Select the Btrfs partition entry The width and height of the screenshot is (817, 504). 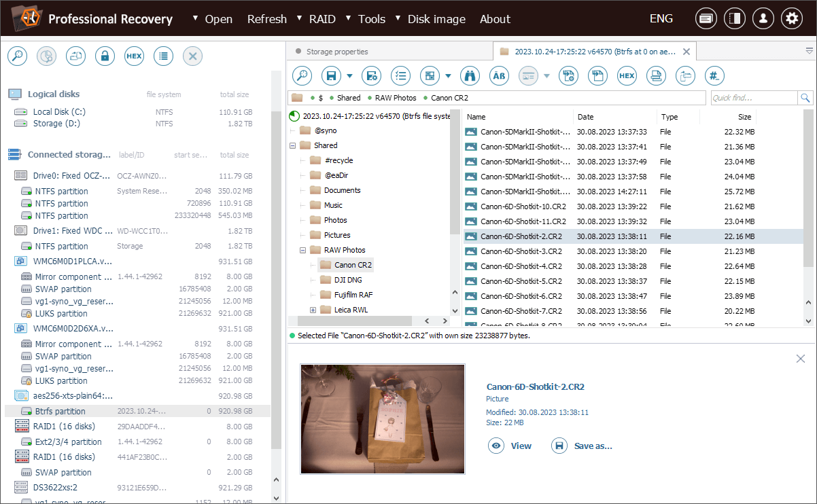138,411
